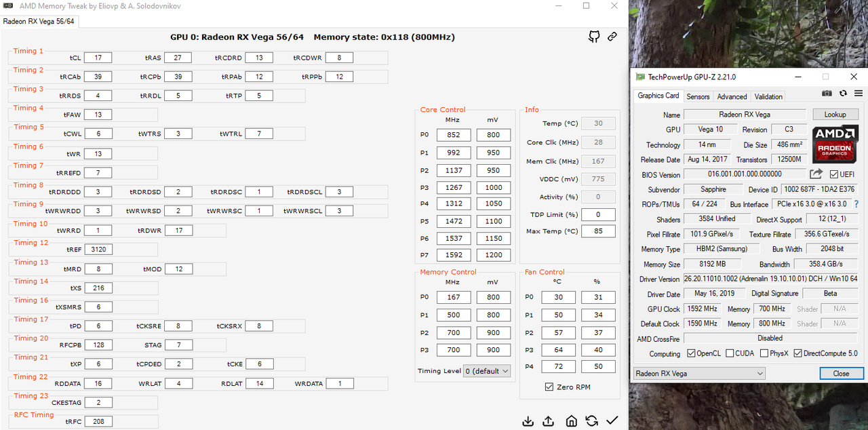Open the Radeon RX Vega GPU selector in GPU-Z
Screen dimensions: 868x430
699,373
